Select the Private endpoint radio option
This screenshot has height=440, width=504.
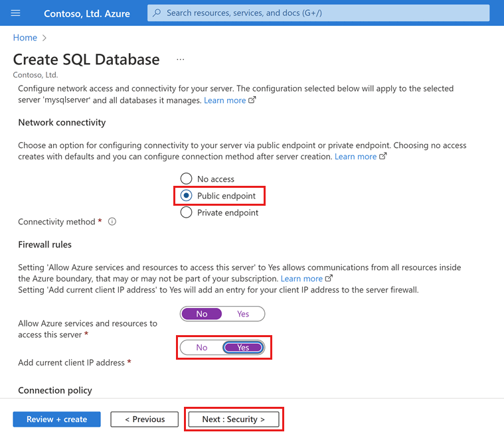click(x=186, y=212)
